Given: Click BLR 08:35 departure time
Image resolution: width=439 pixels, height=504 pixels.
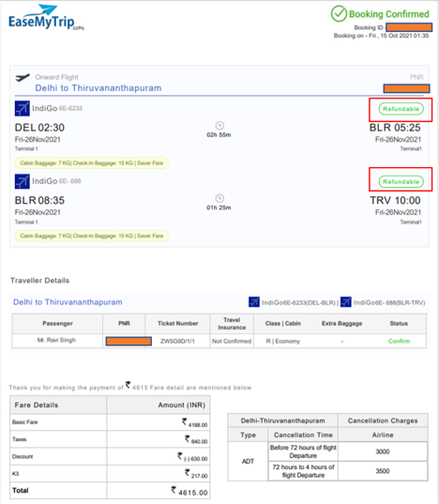Looking at the screenshot, I should tap(39, 200).
